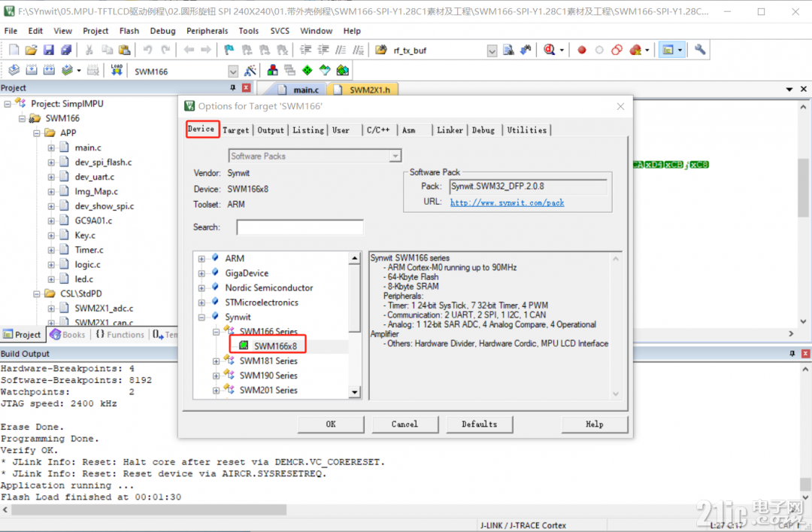Switch to the Target tab
This screenshot has height=532, width=812.
coord(235,130)
